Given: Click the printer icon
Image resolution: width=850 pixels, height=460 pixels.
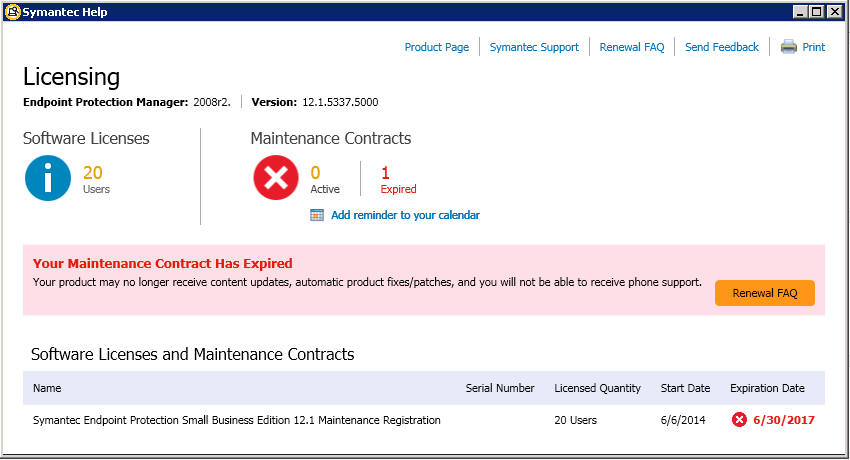Looking at the screenshot, I should coord(788,47).
